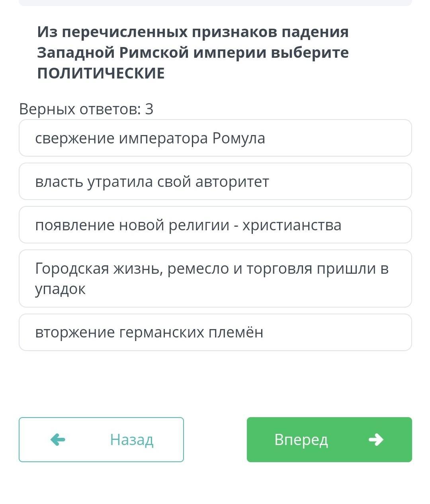The height and width of the screenshot is (504, 430).
Task: Choose 'вторжение германских племён' option
Action: tap(215, 332)
